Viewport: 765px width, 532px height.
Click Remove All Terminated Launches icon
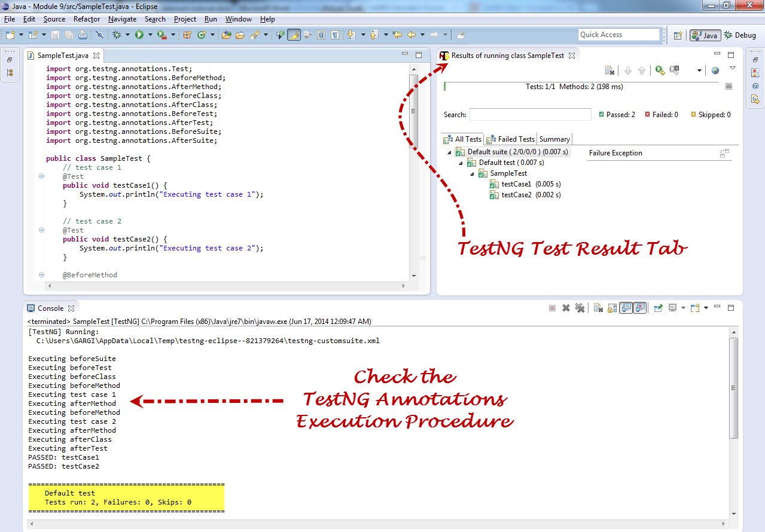pyautogui.click(x=580, y=308)
